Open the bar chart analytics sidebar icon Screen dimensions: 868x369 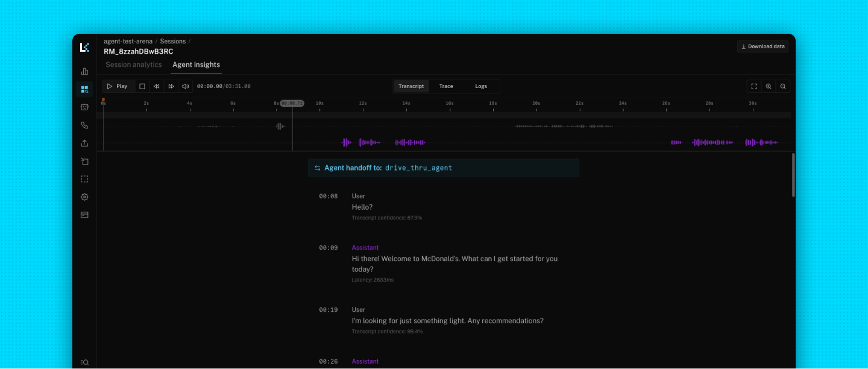point(84,72)
